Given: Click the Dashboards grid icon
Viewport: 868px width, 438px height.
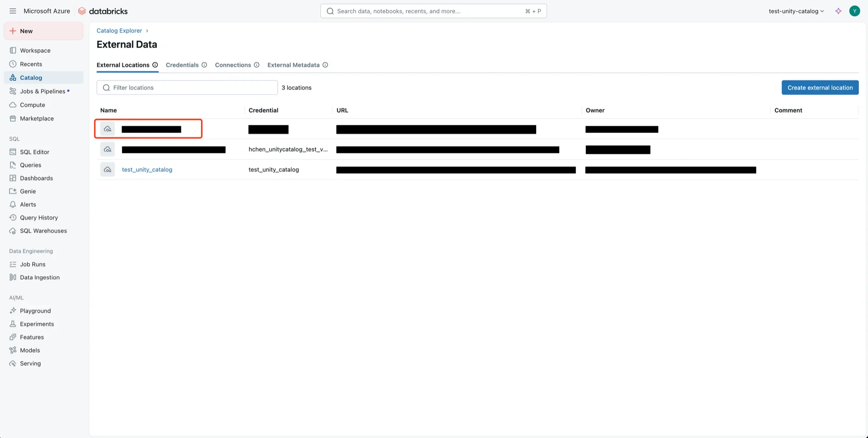Looking at the screenshot, I should click(13, 178).
